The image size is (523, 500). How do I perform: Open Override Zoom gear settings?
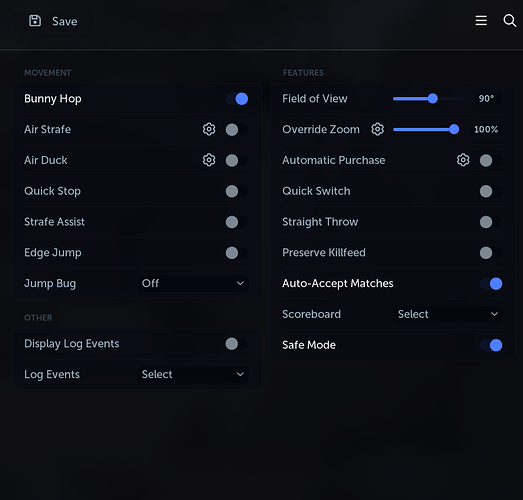[x=378, y=129]
